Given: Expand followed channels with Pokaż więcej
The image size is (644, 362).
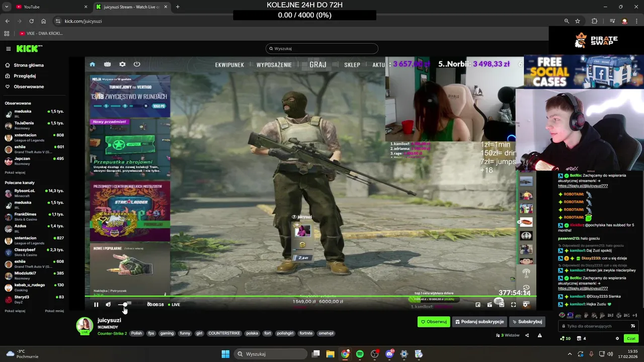Looking at the screenshot, I should point(15,172).
